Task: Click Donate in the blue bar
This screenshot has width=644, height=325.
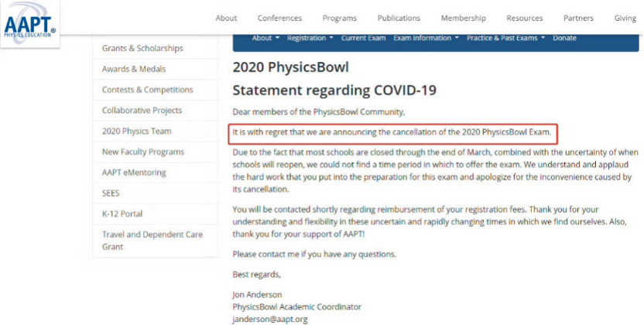Action: [564, 38]
